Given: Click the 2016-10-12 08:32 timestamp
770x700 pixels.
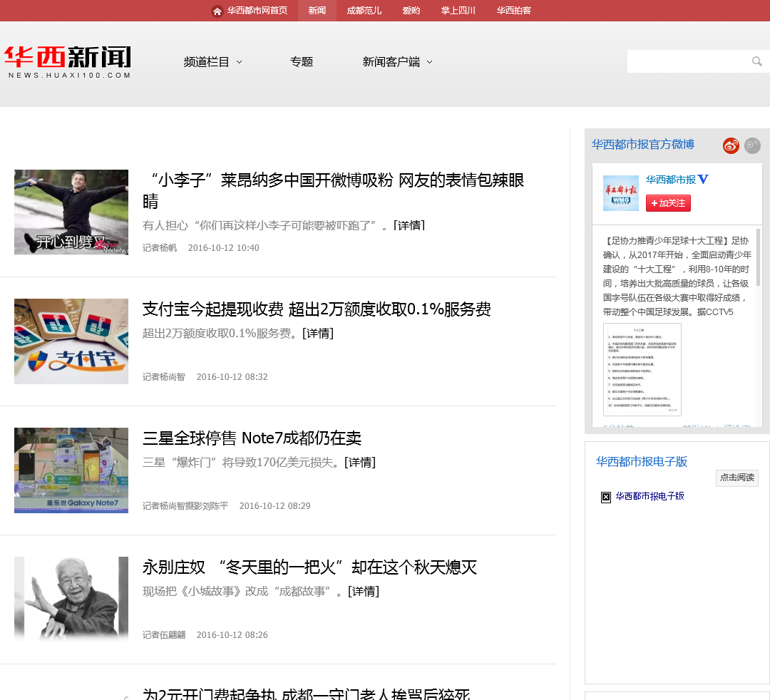Looking at the screenshot, I should (232, 377).
